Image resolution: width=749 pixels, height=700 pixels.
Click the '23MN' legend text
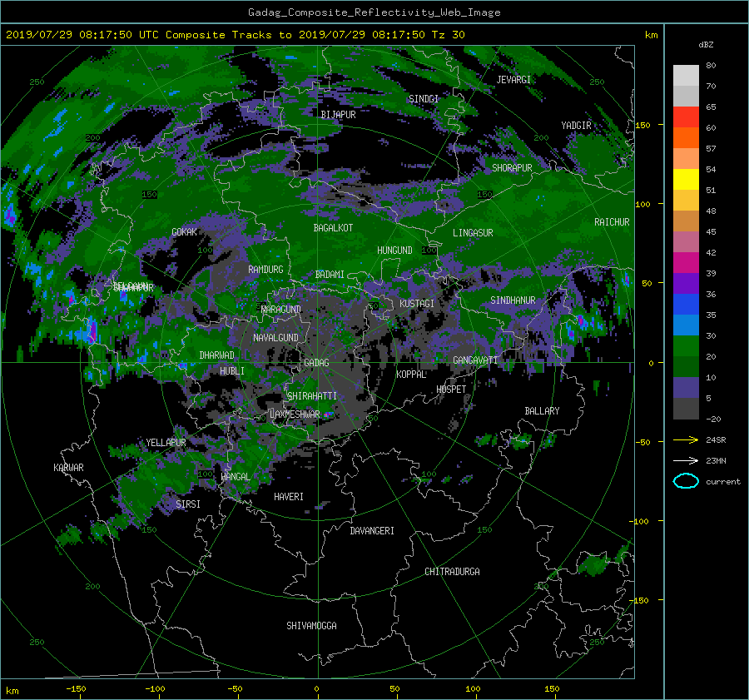[716, 460]
